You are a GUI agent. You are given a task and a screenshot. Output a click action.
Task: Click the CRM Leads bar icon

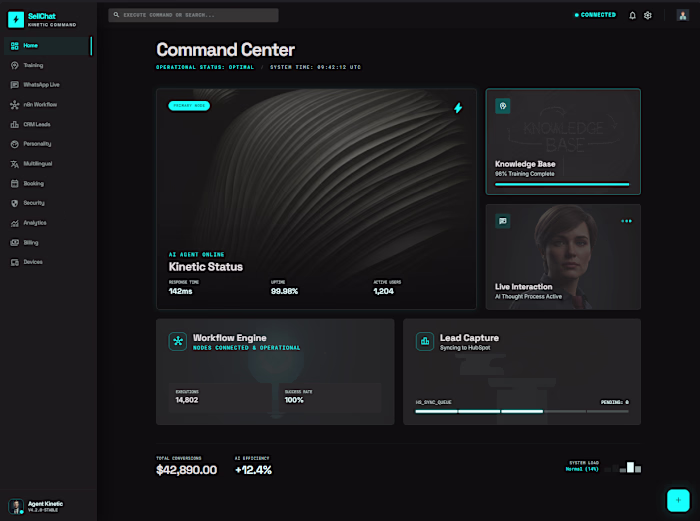point(15,124)
